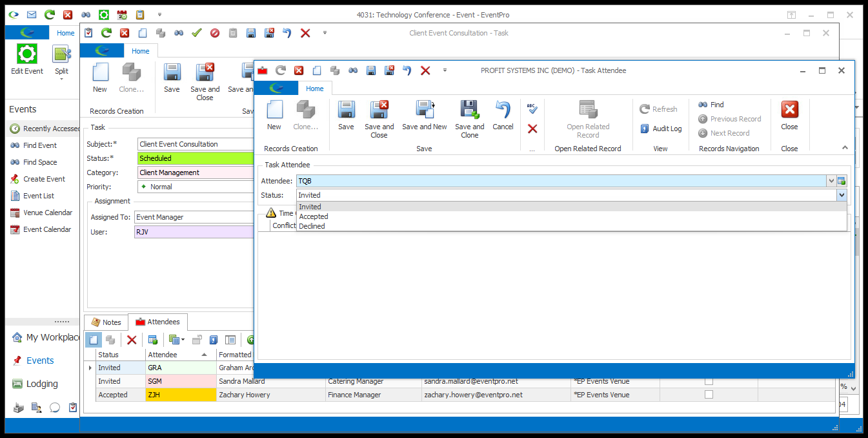Click the undo arrow in Task Attendee title bar
Viewport: 868px width, 438px height.
(407, 70)
